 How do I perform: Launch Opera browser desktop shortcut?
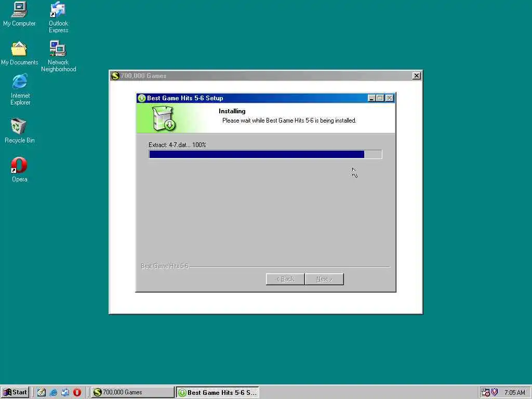coord(19,170)
